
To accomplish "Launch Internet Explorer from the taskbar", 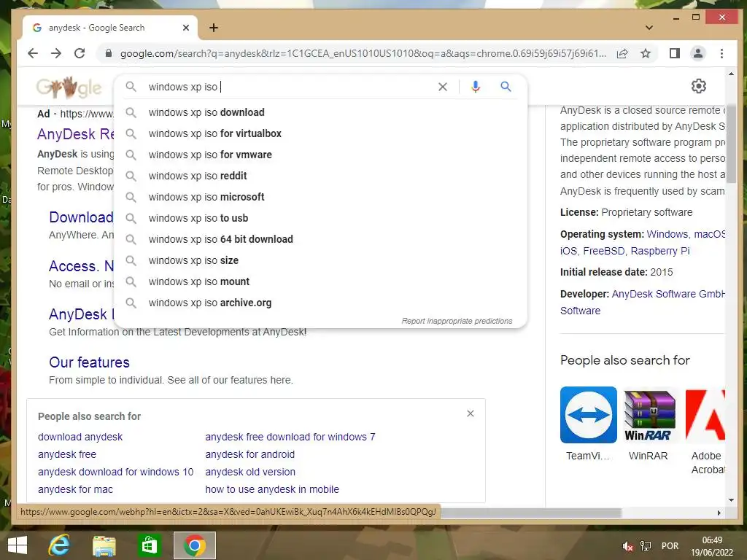I will pyautogui.click(x=59, y=545).
